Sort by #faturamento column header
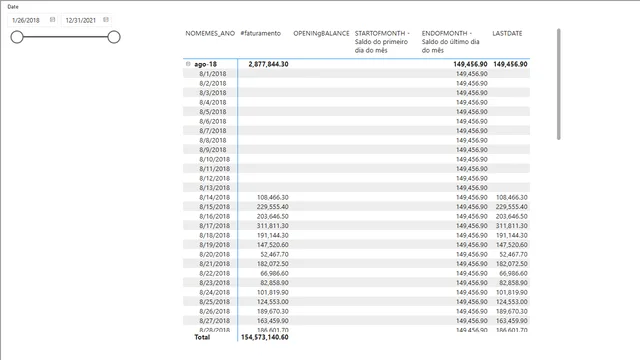The width and height of the screenshot is (640, 360). (x=260, y=33)
